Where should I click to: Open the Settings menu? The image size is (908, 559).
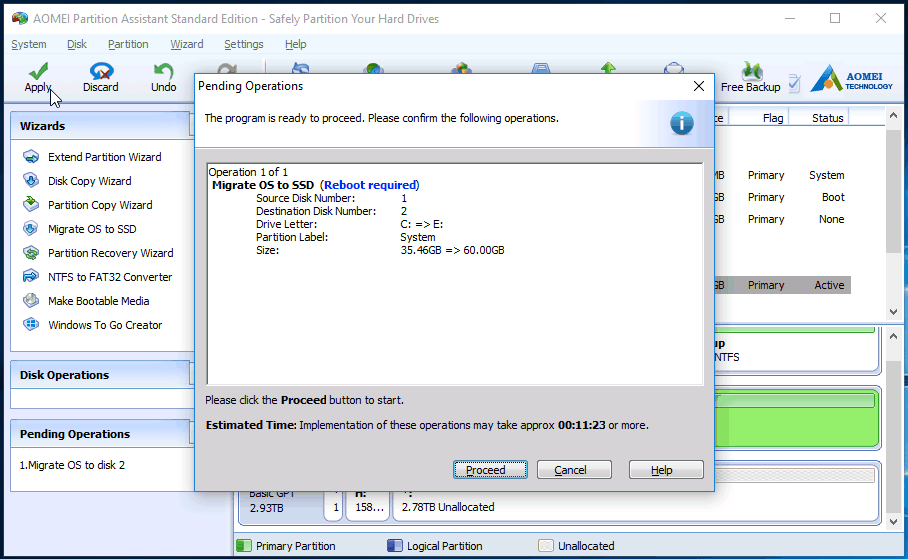tap(244, 44)
